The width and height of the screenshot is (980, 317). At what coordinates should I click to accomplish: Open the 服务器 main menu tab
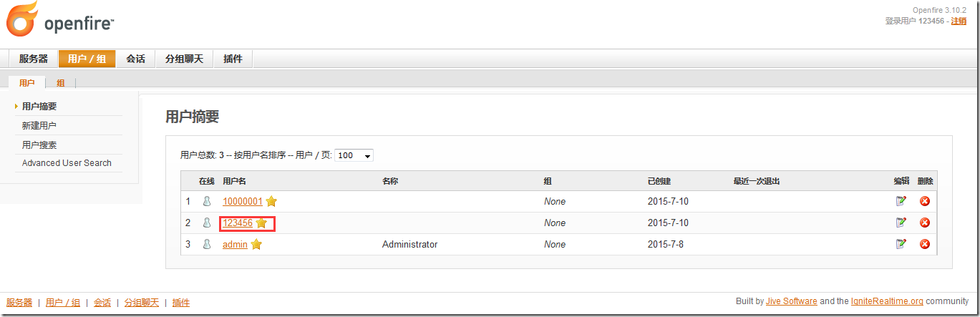(x=34, y=59)
